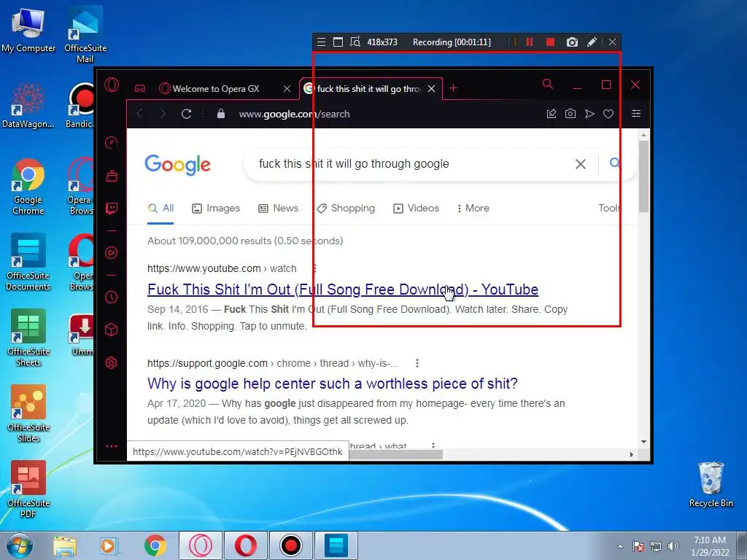Screen dimensions: 747x560
Task: Select the Videos search tab
Action: tap(416, 208)
